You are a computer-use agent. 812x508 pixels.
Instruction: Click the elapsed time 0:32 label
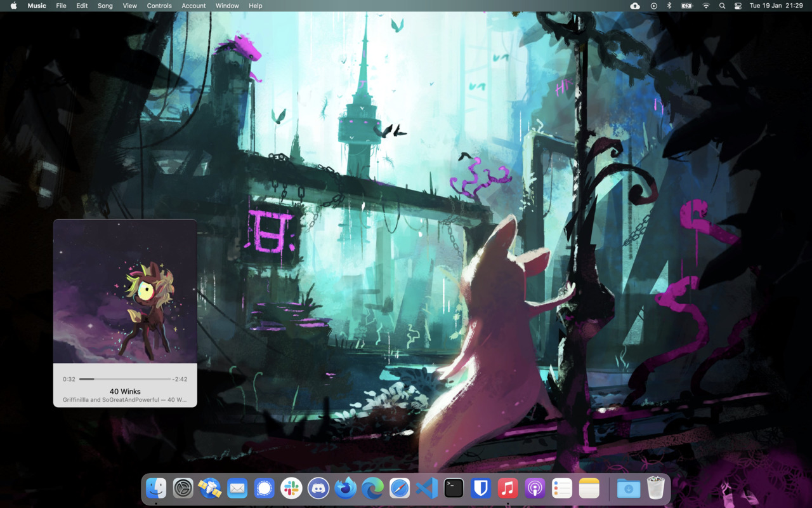(x=69, y=379)
